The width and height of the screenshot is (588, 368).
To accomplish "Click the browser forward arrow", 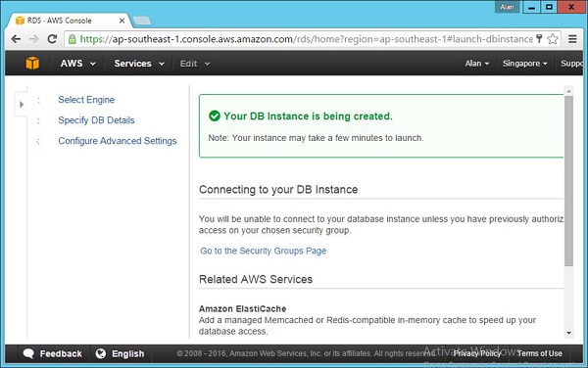I will [33, 39].
